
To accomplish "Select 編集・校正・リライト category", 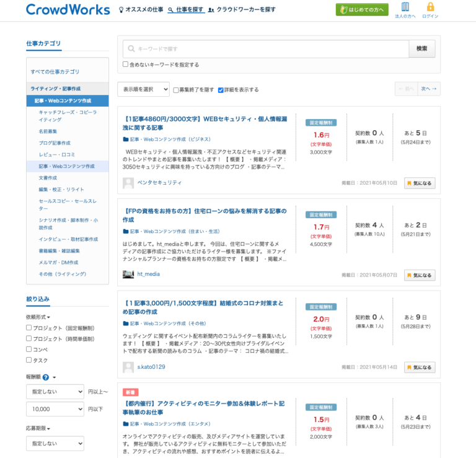I will click(61, 190).
